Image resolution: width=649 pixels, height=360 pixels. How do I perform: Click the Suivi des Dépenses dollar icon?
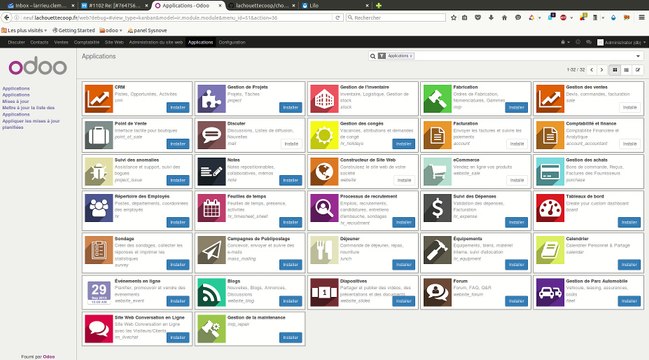pos(437,208)
